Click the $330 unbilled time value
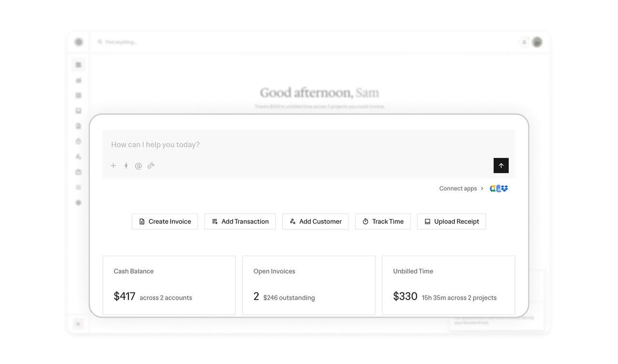 click(405, 296)
